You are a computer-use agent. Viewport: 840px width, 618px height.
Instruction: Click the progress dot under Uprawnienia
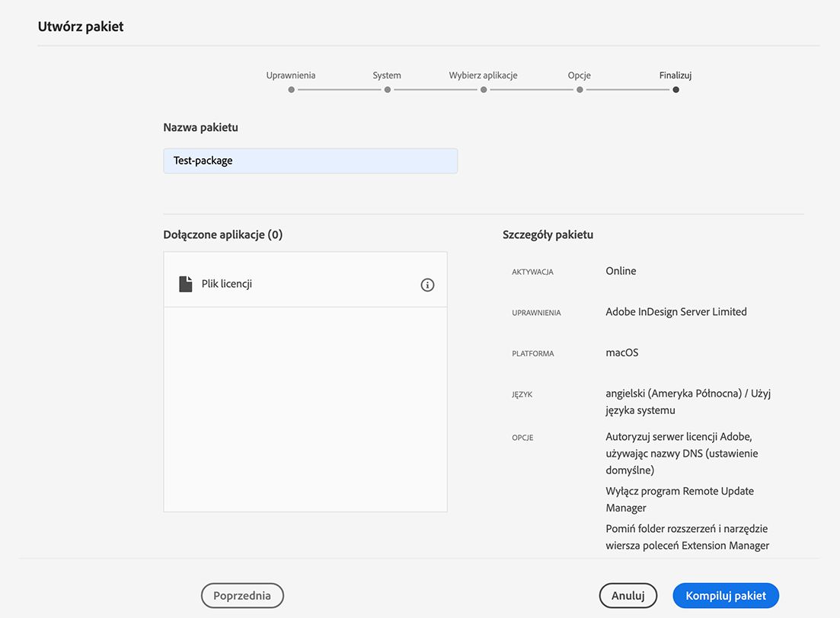(x=291, y=90)
